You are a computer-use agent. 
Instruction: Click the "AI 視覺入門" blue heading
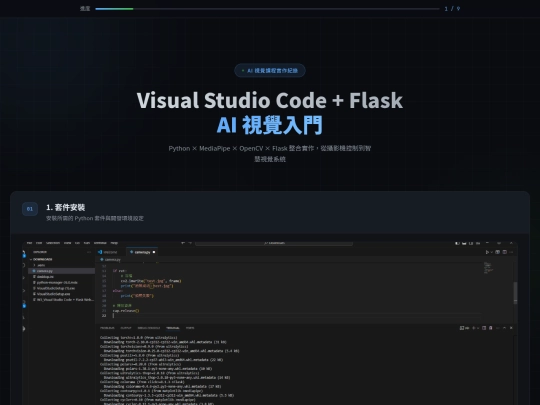pos(270,125)
